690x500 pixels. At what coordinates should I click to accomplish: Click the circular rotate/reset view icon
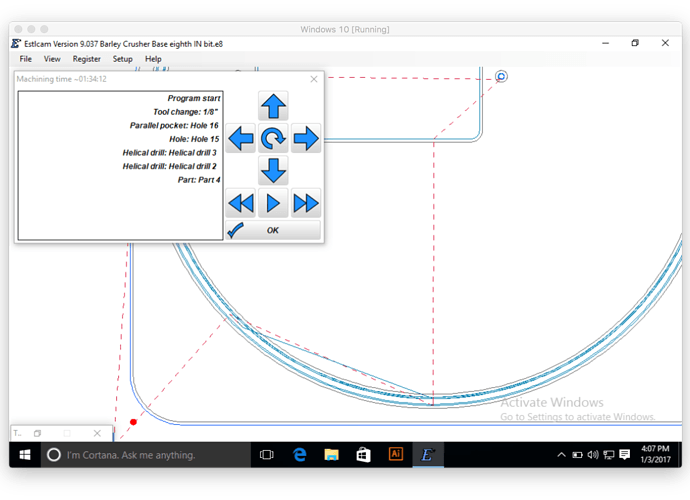click(273, 138)
